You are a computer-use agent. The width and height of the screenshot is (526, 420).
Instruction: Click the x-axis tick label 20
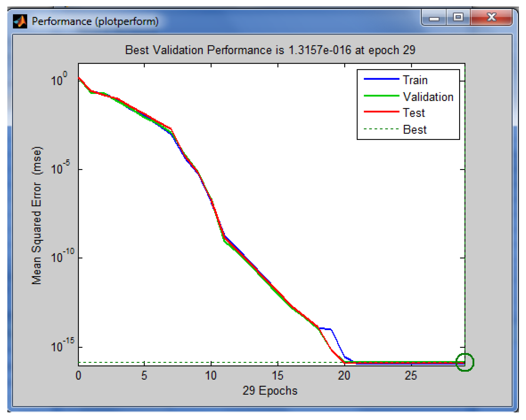pyautogui.click(x=344, y=375)
